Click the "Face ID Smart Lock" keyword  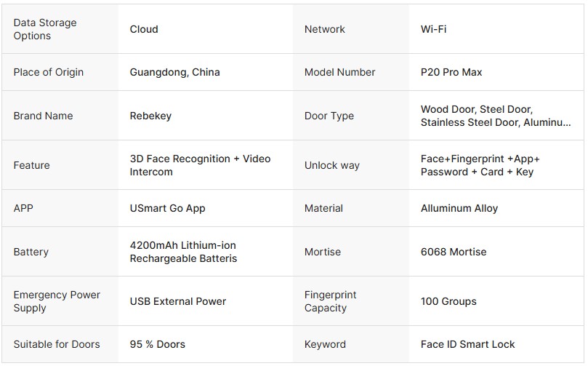(467, 344)
